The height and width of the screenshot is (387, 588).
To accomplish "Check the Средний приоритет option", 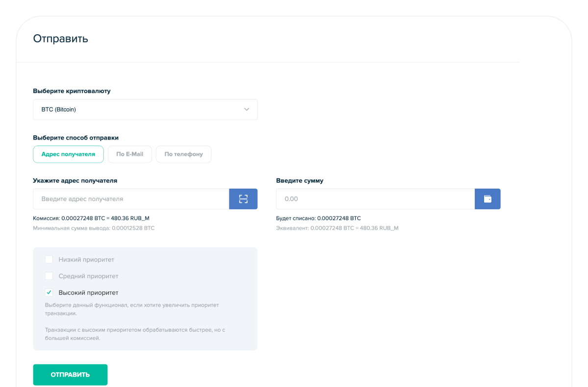I will tap(49, 276).
